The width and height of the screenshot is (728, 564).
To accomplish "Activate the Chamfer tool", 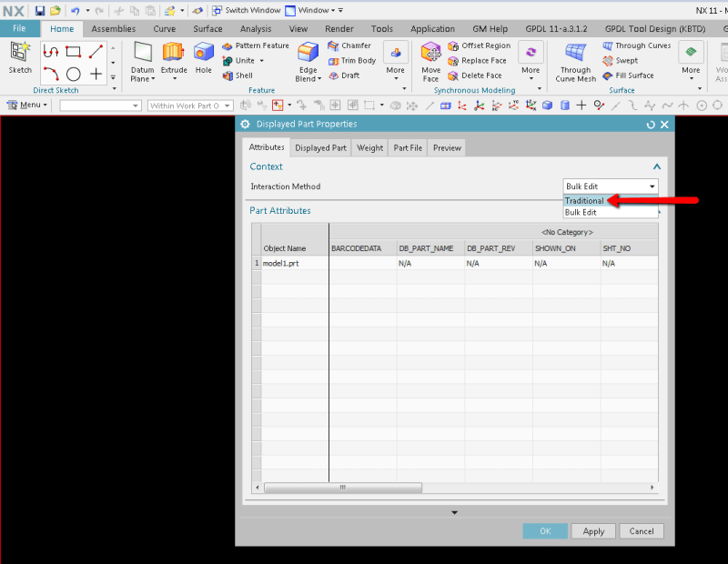I will coord(349,45).
